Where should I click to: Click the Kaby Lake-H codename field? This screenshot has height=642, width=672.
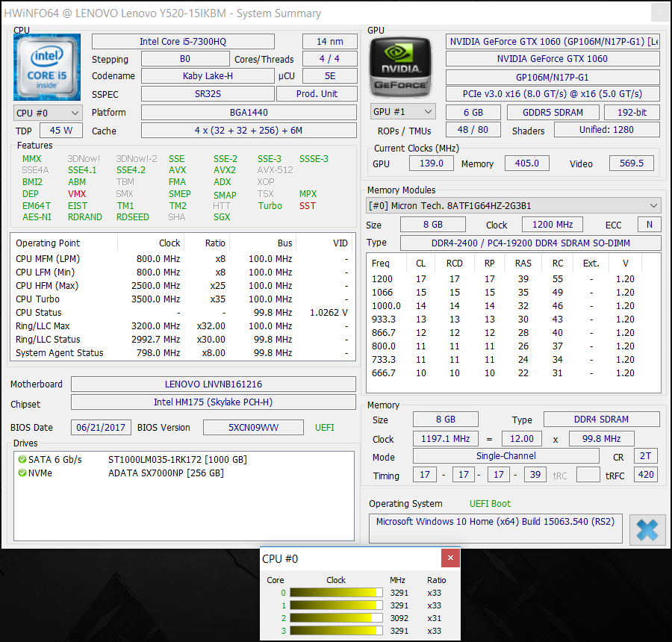point(208,76)
